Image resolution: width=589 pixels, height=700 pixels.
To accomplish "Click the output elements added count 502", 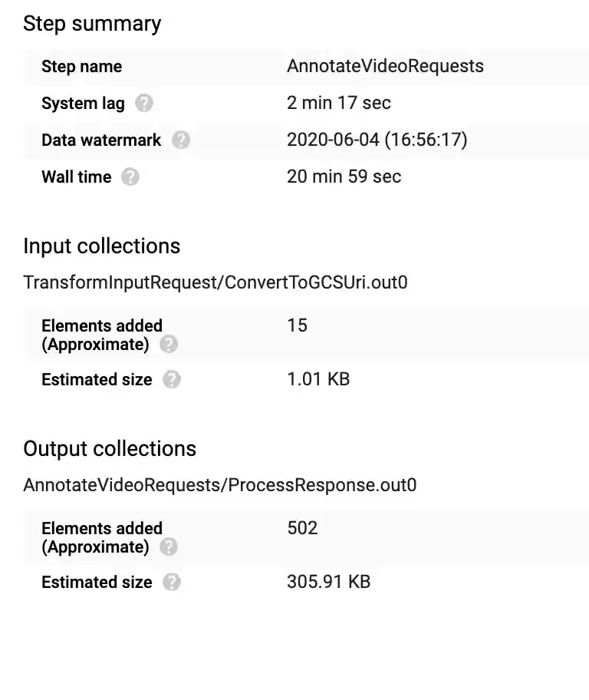I will (302, 528).
